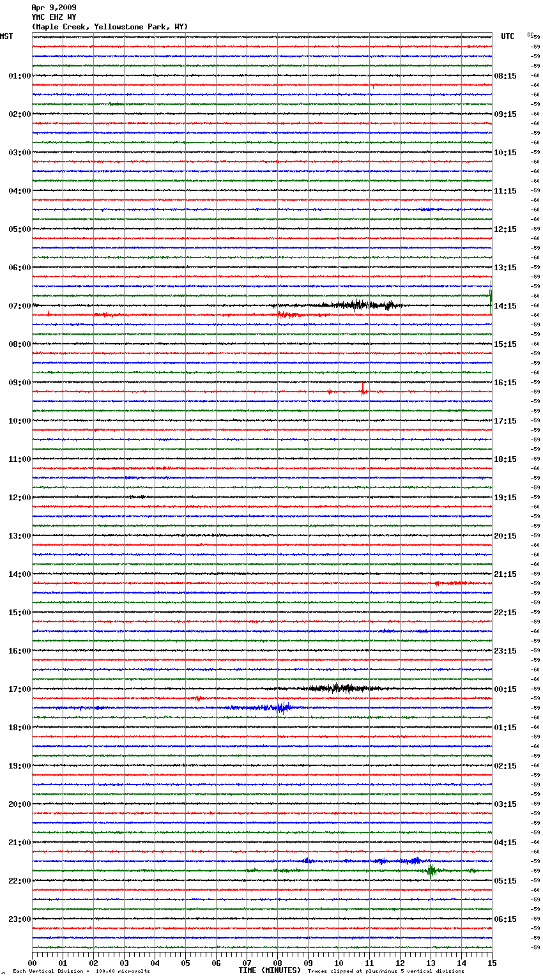Select the 11:00 MST row label
The image size is (543, 980).
point(20,459)
